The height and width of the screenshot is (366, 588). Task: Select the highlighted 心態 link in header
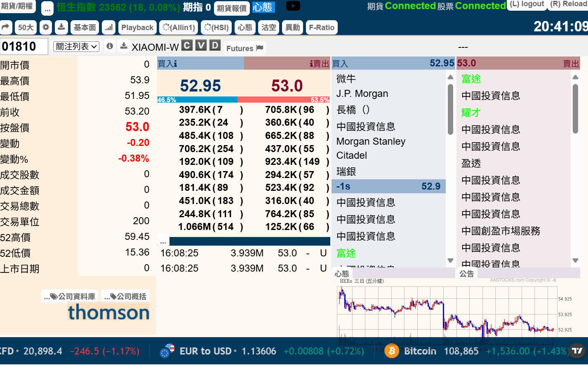click(x=263, y=7)
